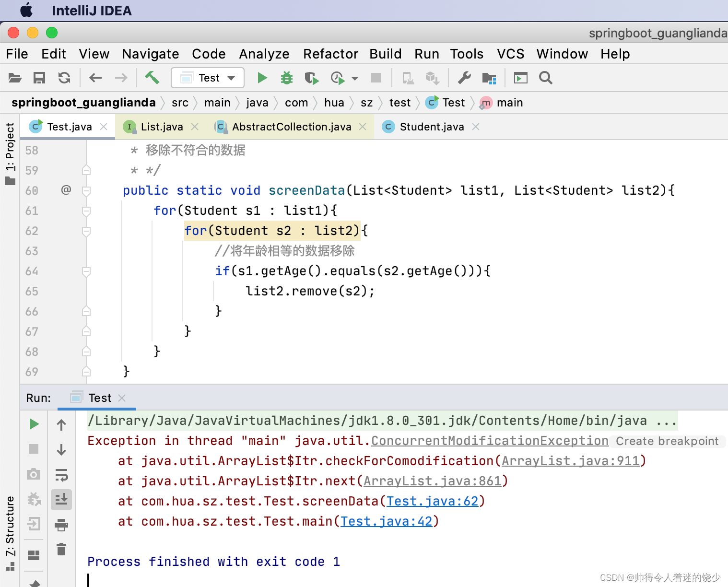Stop process in Run panel
This screenshot has width=728, height=587.
[34, 449]
